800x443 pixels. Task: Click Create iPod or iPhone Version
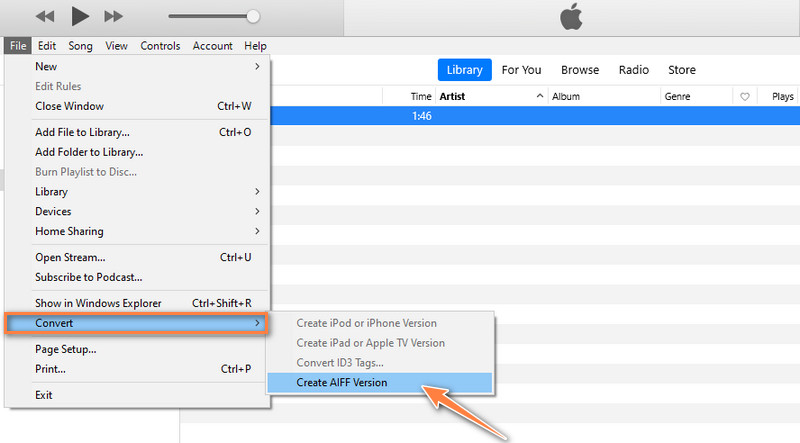380,323
